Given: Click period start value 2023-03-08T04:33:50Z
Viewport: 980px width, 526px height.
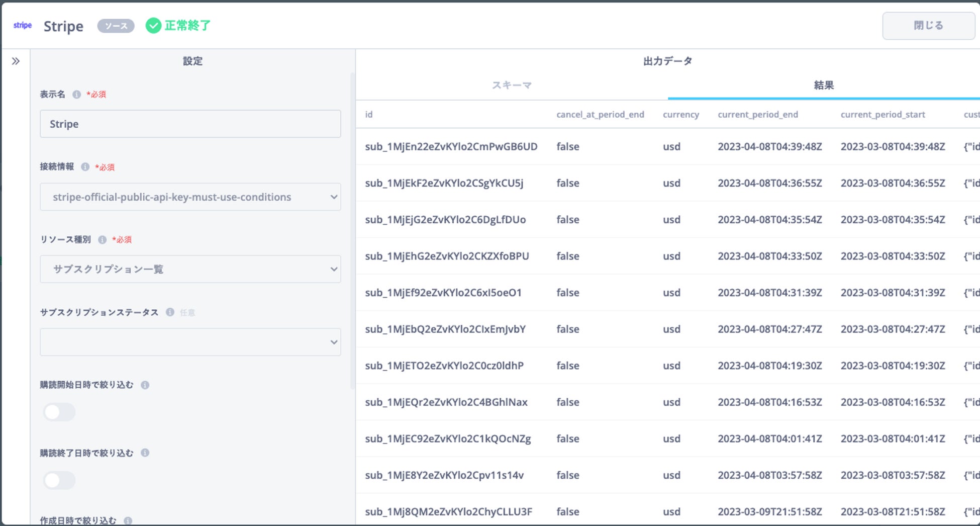Looking at the screenshot, I should pyautogui.click(x=893, y=256).
